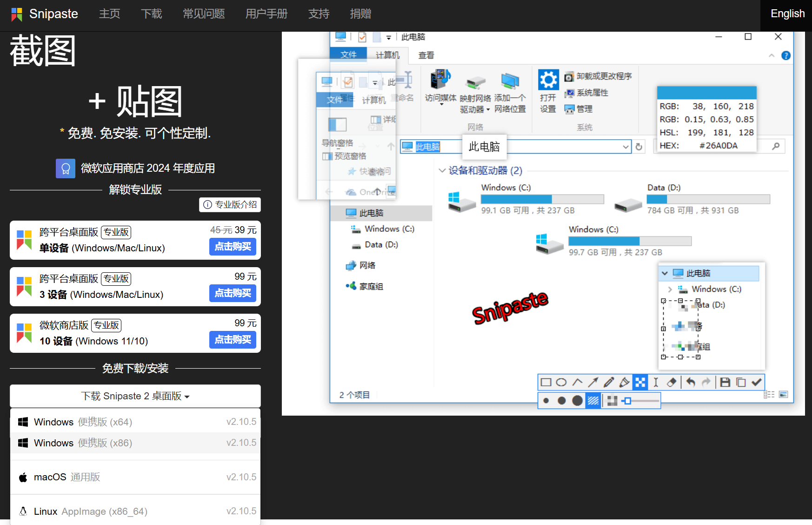Switch to the 计算机 ribbon tab
This screenshot has height=525, width=812.
click(x=387, y=55)
